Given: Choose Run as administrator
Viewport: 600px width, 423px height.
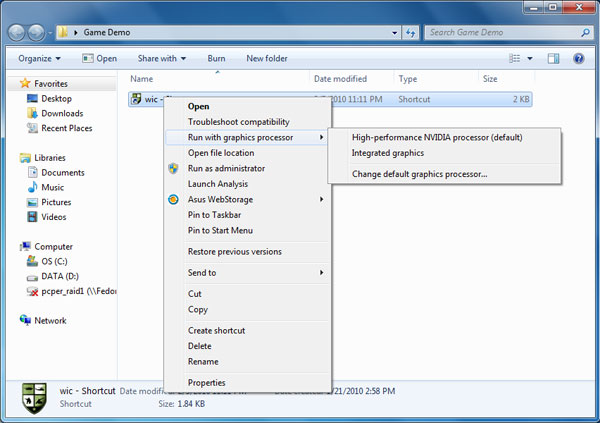Looking at the screenshot, I should (x=247, y=168).
